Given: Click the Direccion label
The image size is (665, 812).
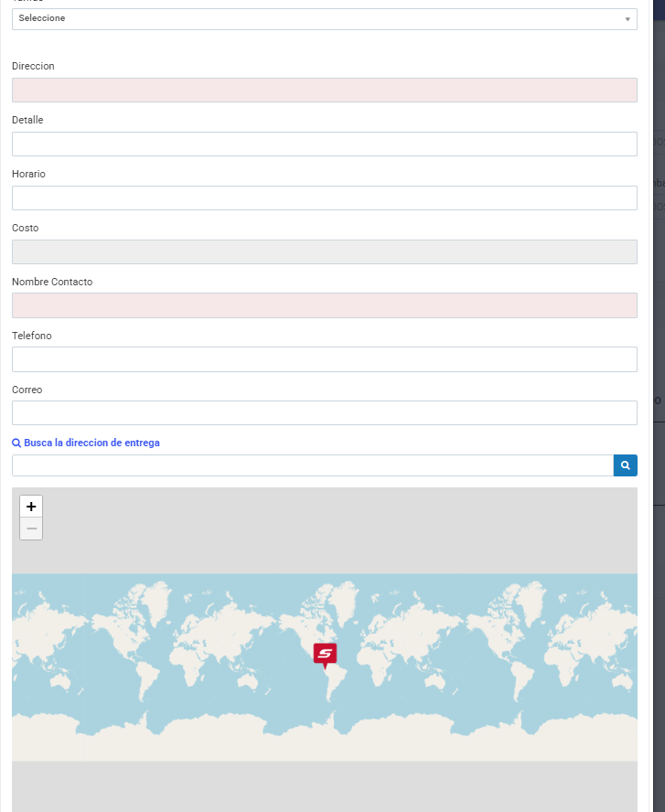Looking at the screenshot, I should pyautogui.click(x=33, y=66).
